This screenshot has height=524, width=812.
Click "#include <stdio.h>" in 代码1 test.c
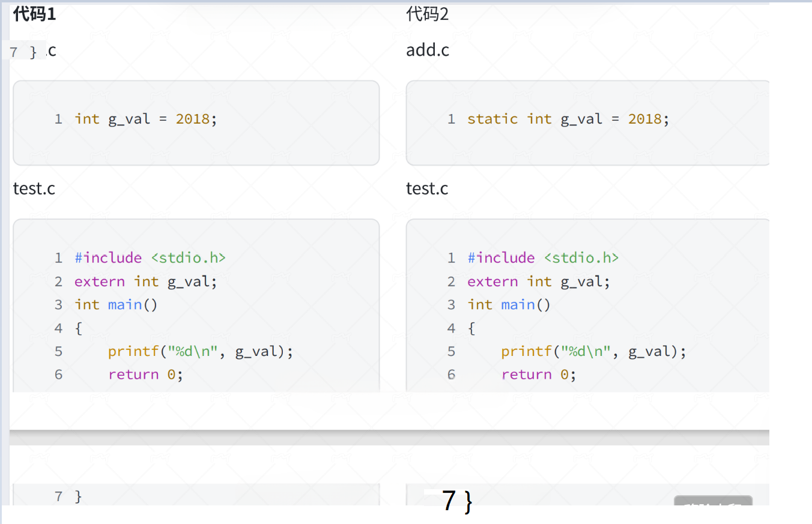point(150,257)
